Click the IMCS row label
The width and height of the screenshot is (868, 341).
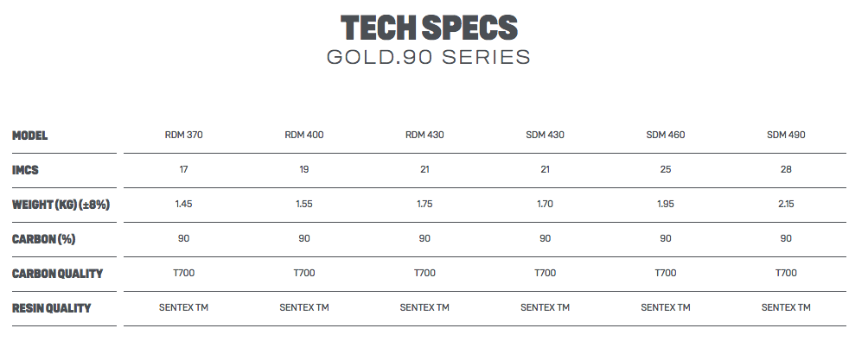[25, 170]
